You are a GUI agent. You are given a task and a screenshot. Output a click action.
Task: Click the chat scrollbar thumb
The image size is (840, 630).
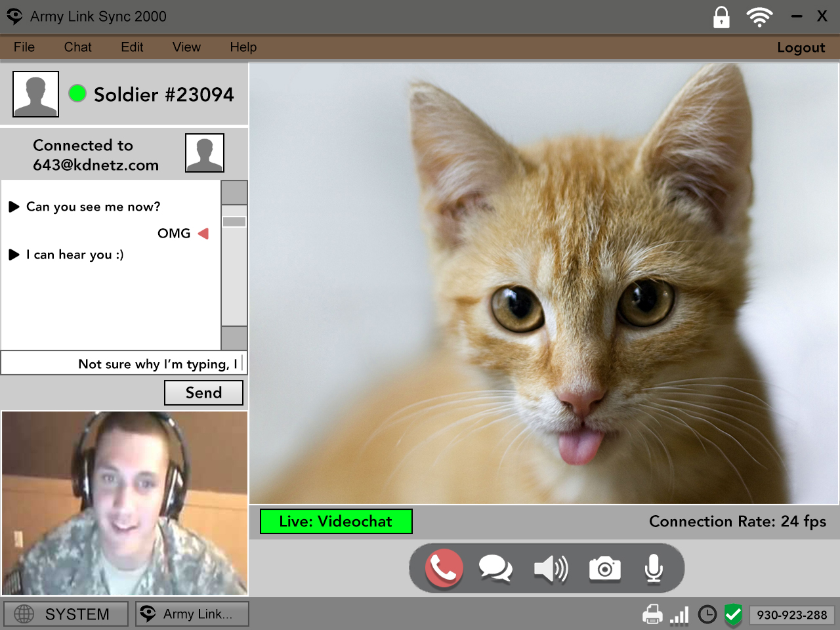point(234,222)
